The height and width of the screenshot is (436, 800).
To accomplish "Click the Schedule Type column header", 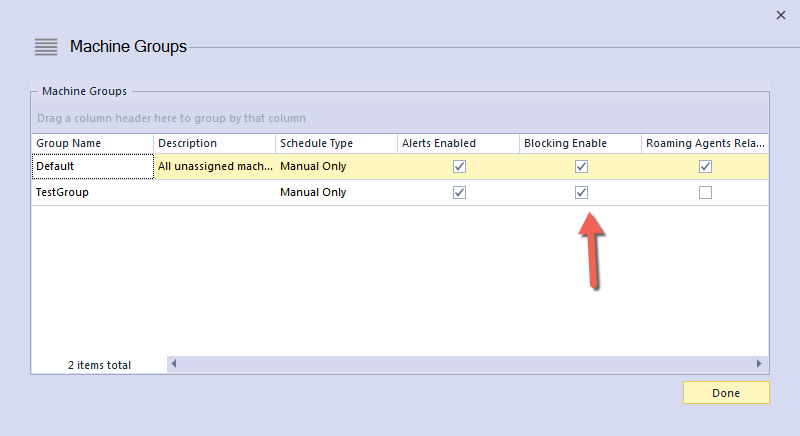I will (336, 143).
